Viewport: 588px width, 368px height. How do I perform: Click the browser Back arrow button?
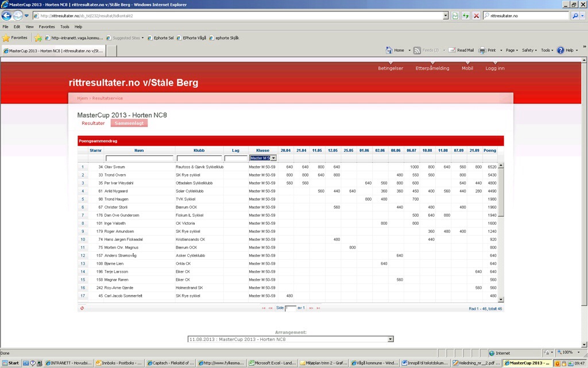click(x=7, y=16)
